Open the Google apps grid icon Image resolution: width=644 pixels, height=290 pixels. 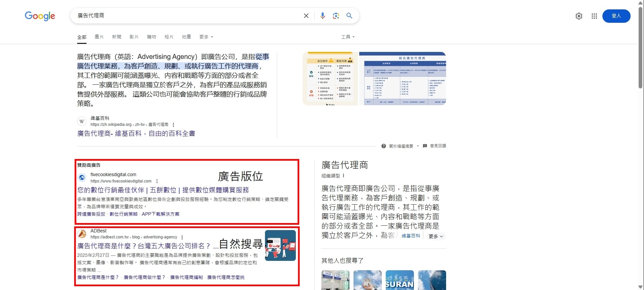tap(594, 16)
